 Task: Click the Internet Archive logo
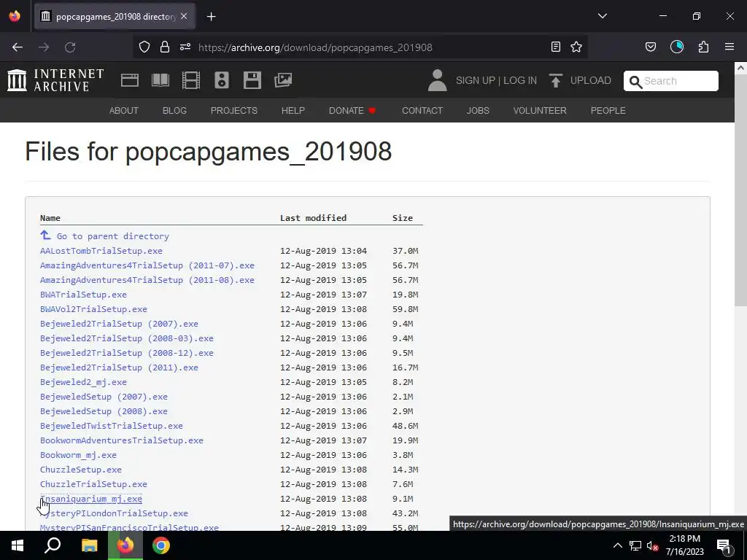tap(55, 80)
